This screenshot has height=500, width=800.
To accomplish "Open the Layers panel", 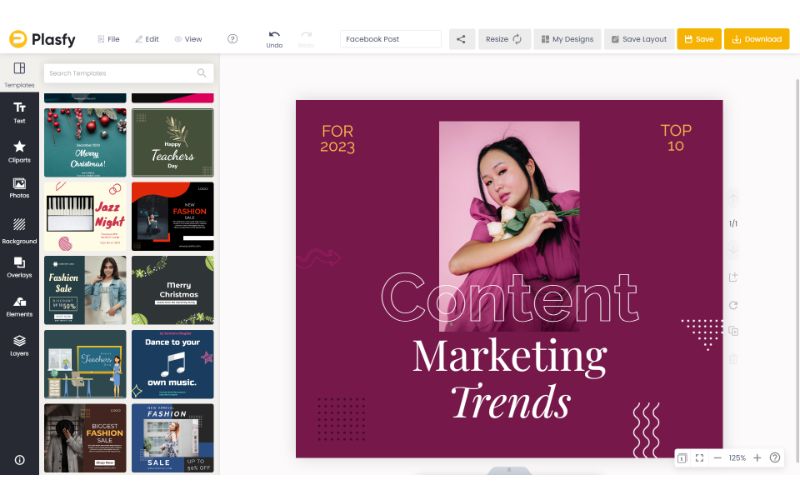I will coord(19,345).
